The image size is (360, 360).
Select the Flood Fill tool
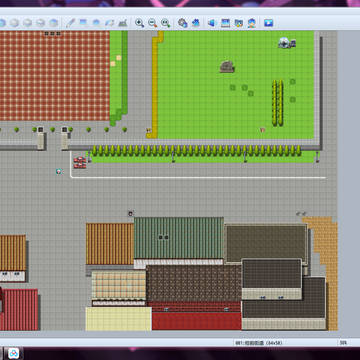coord(110,23)
